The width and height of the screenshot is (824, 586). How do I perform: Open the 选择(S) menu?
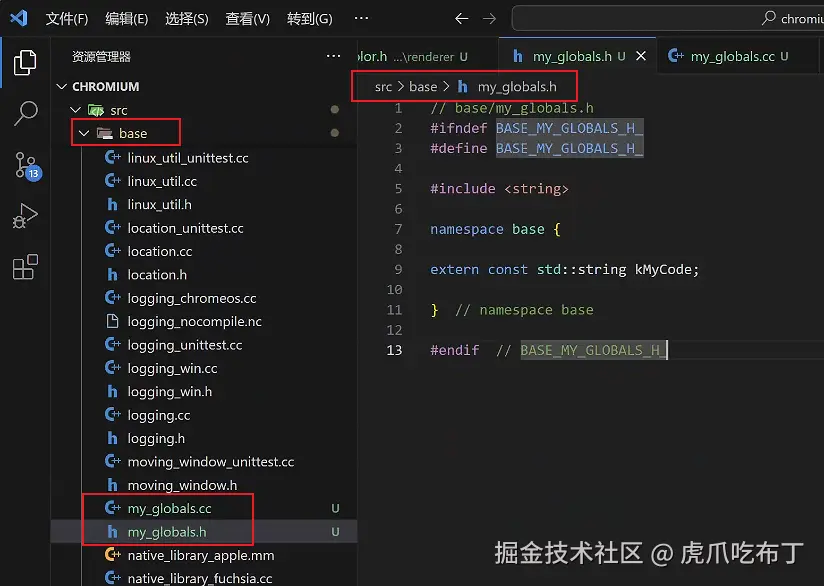187,19
